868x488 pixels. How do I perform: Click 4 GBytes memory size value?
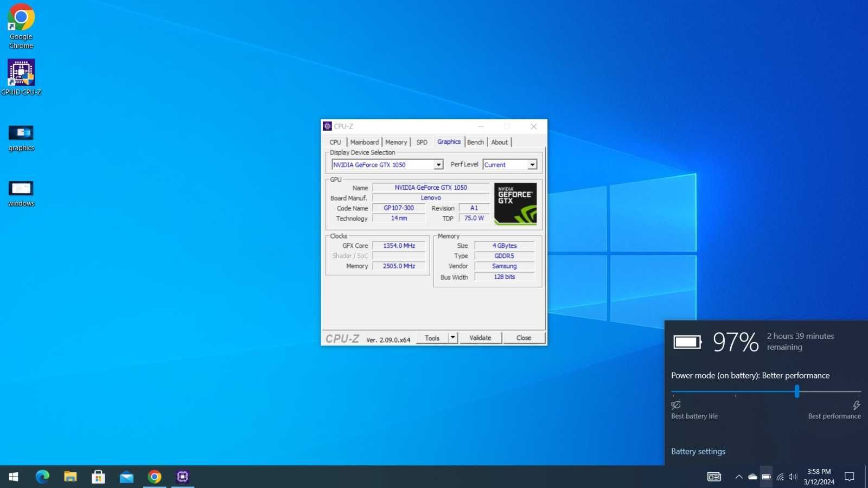coord(505,246)
